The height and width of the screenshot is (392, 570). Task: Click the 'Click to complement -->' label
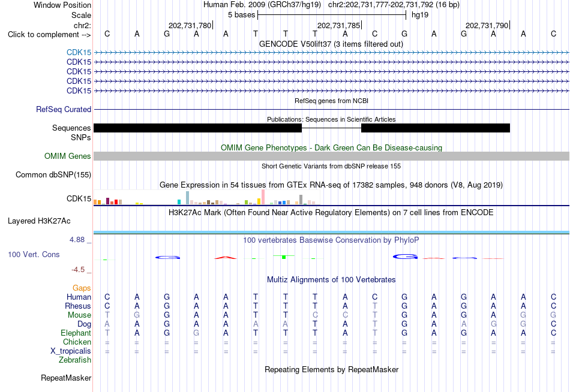pyautogui.click(x=49, y=35)
